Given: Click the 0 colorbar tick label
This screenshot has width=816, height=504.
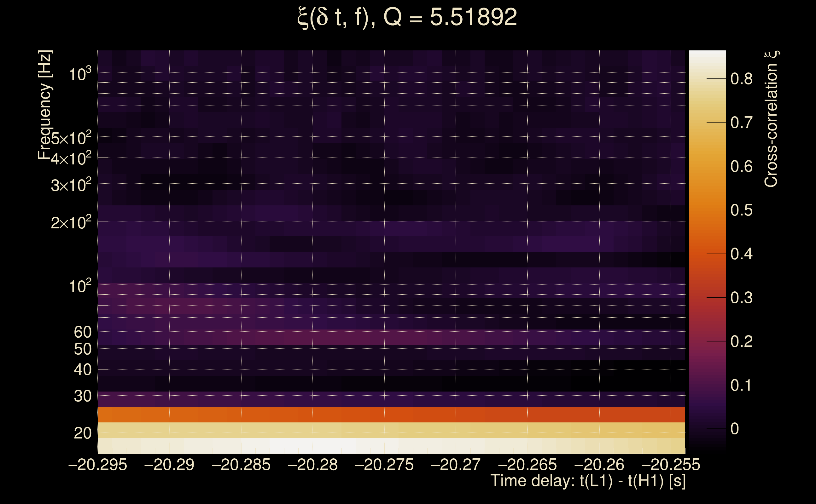Looking at the screenshot, I should point(735,429).
